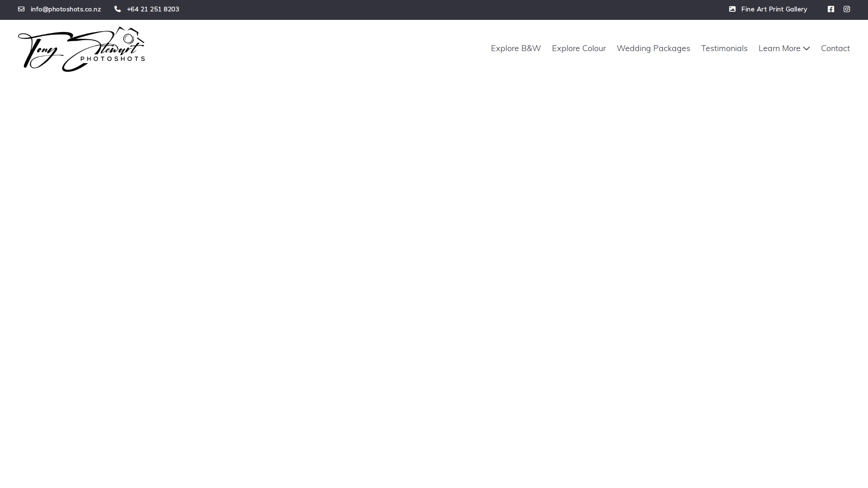Screen dimensions: 868x488
Task: Open the Fine Art Print Gallery link
Action: (774, 9)
